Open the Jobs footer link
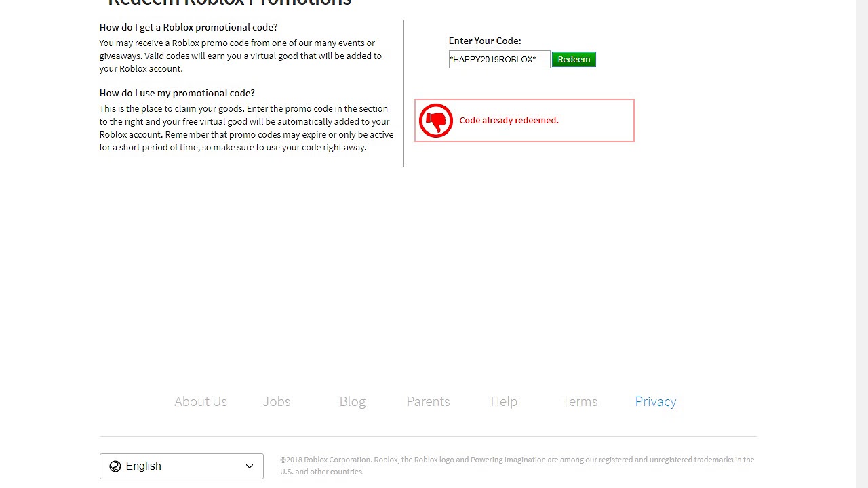This screenshot has width=868, height=488. click(277, 401)
